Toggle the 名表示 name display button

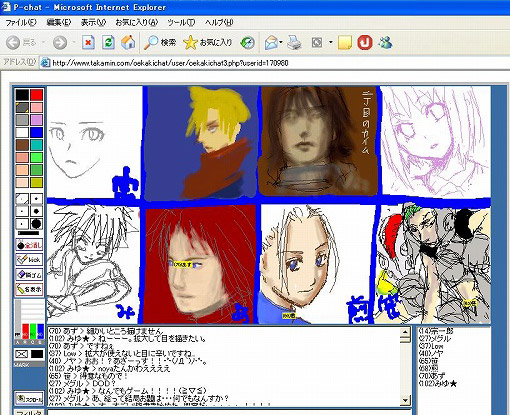(x=29, y=289)
